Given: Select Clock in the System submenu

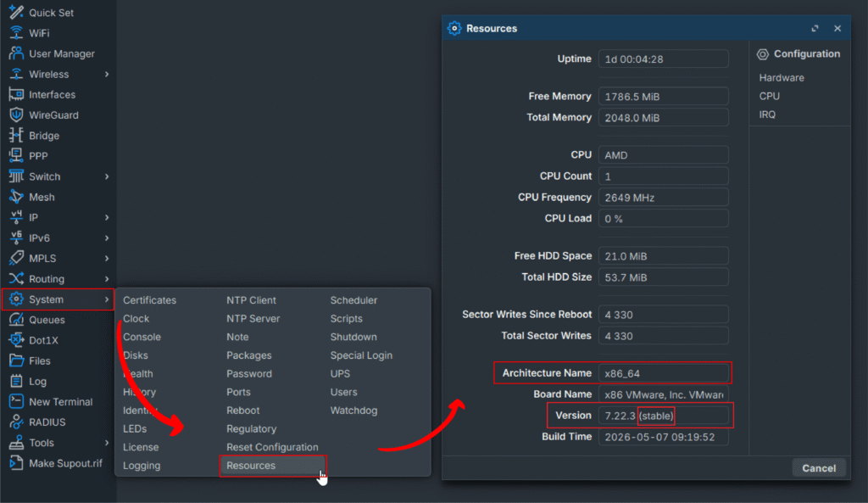Looking at the screenshot, I should pos(136,319).
